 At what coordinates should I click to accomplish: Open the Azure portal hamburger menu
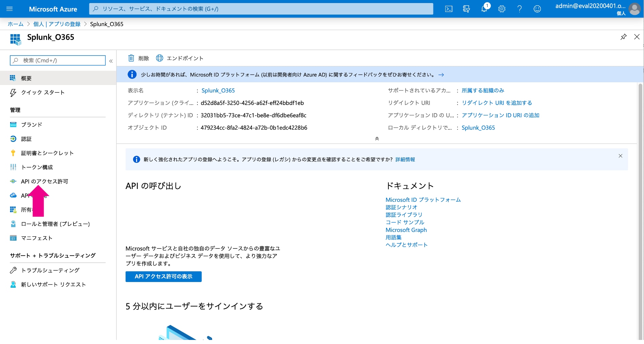tap(9, 9)
